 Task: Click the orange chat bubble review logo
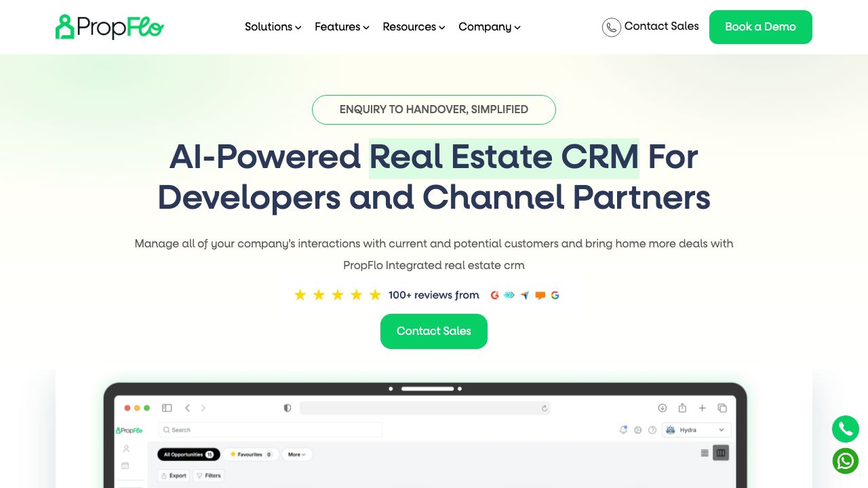540,296
